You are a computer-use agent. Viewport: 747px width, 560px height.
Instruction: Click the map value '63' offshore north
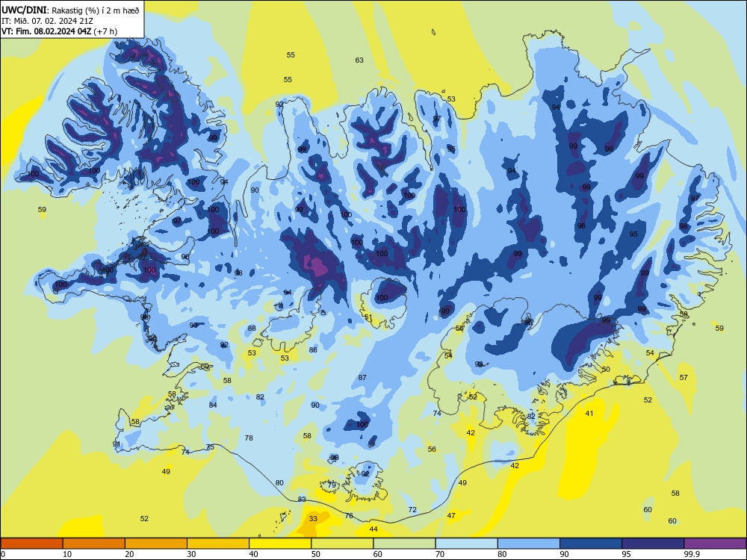359,60
